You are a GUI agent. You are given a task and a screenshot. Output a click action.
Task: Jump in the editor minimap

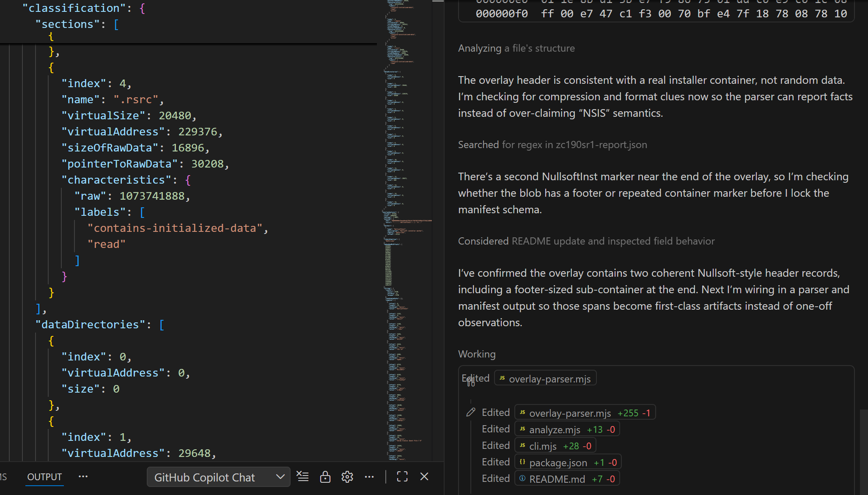(x=407, y=231)
